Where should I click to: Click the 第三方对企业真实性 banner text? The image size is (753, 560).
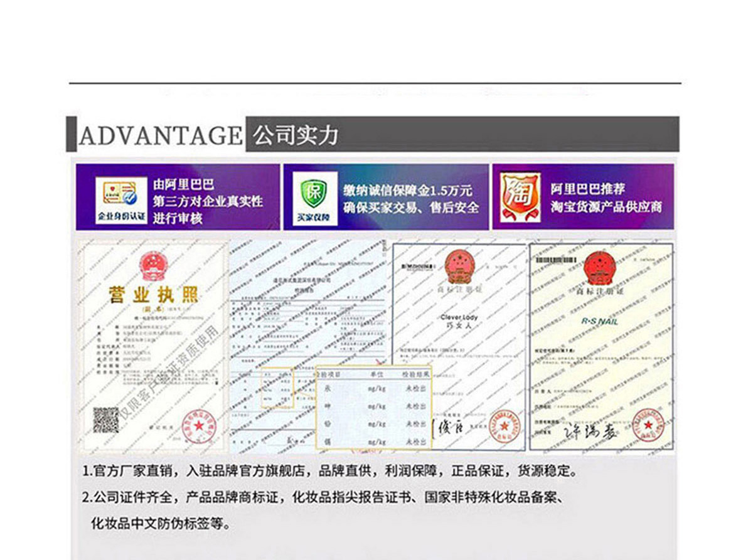point(208,202)
